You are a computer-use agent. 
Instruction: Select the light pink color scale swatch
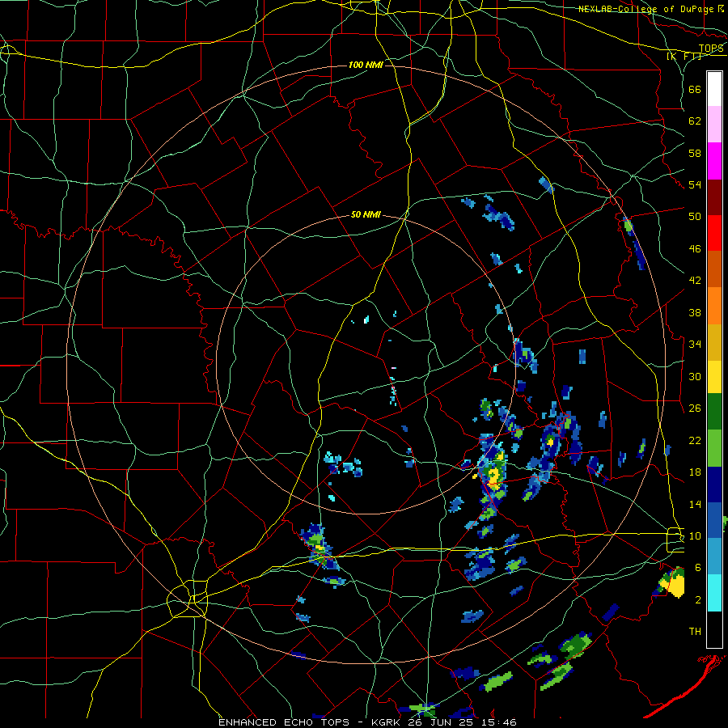point(714,124)
